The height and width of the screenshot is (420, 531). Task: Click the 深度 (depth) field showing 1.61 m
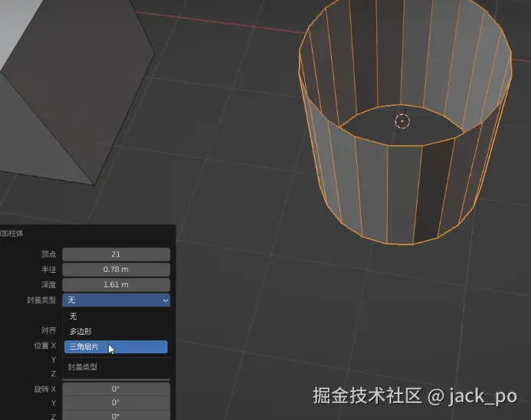116,285
